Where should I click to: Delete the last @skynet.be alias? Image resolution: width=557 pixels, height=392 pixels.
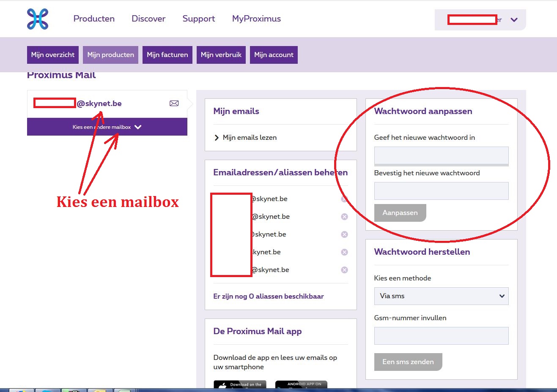(344, 269)
